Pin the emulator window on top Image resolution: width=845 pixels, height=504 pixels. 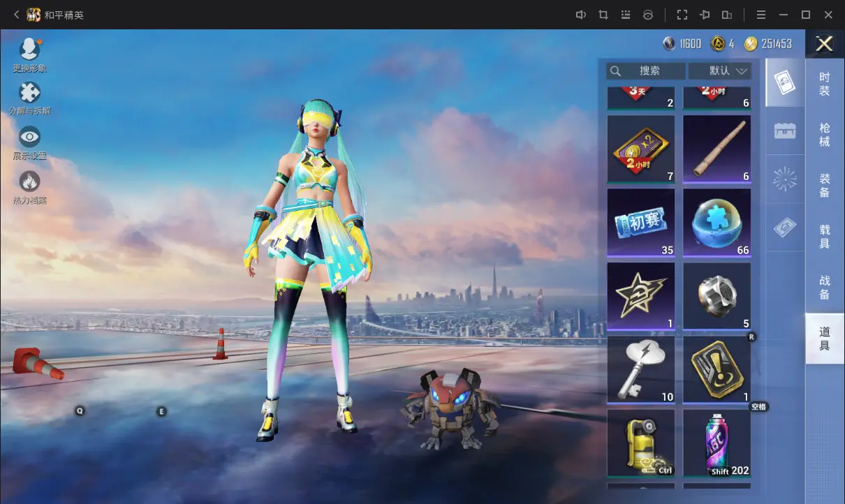pyautogui.click(x=705, y=15)
